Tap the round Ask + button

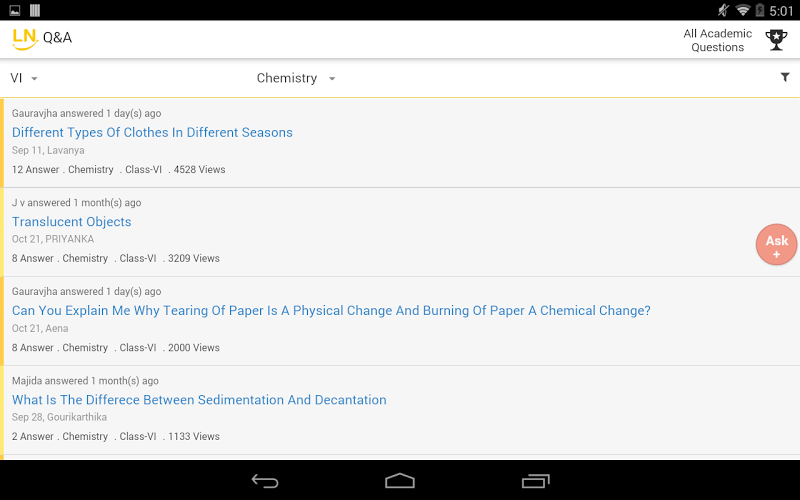pos(777,245)
